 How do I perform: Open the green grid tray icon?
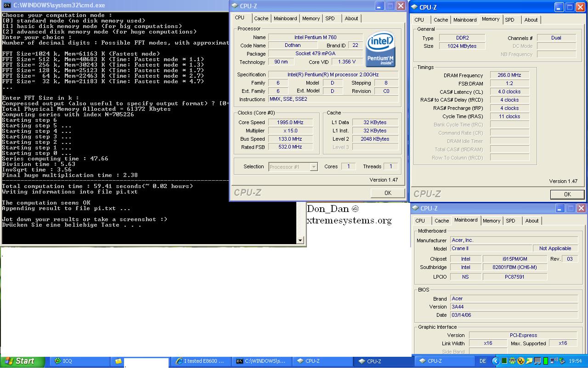click(x=504, y=361)
